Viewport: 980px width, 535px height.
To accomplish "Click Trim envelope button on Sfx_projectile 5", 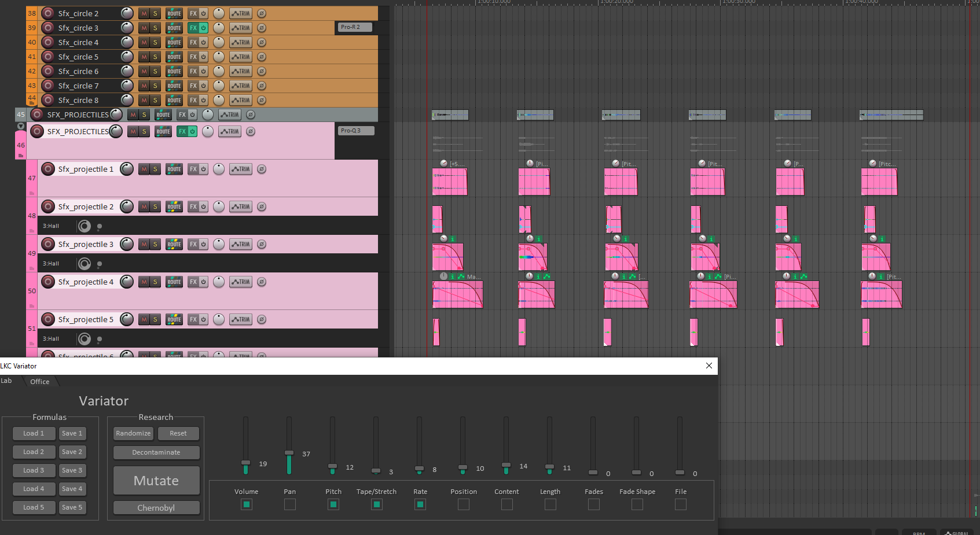I will pos(241,319).
